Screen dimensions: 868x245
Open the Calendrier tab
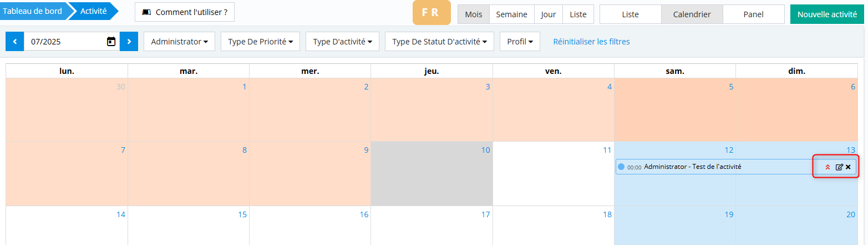point(692,14)
